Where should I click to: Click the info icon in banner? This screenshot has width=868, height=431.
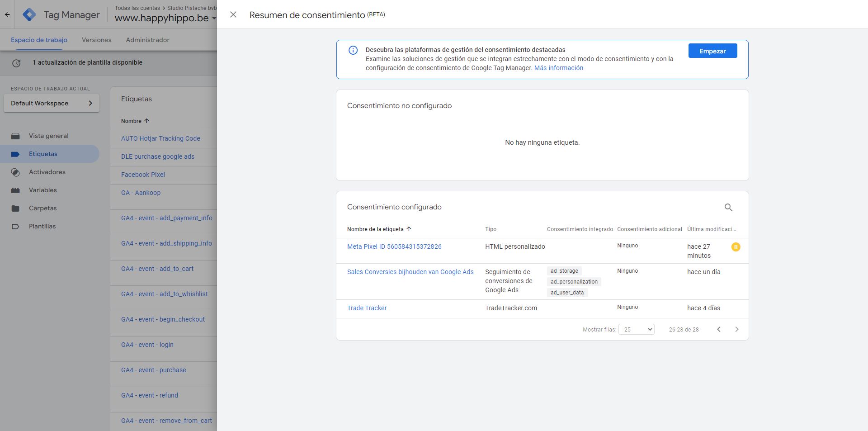(x=353, y=50)
